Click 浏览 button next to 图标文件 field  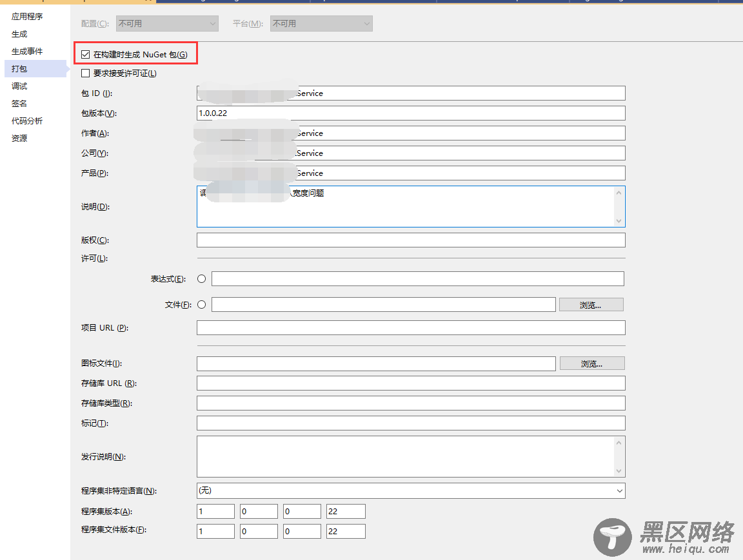(x=592, y=363)
